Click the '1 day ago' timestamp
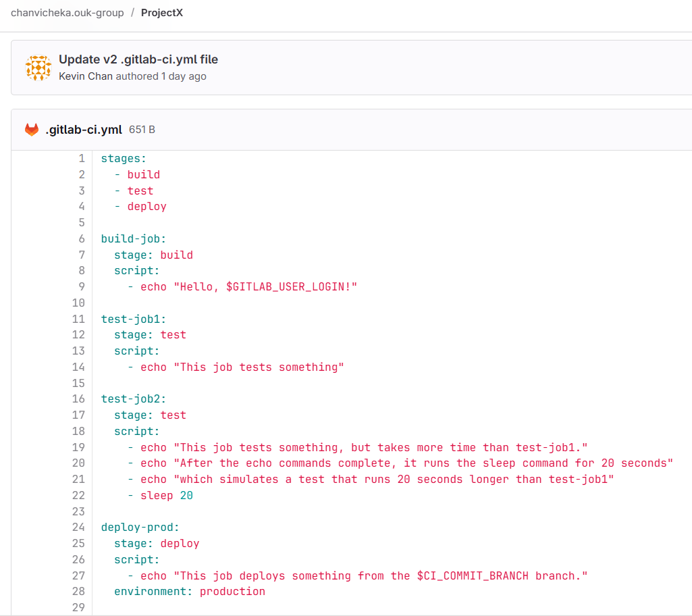The height and width of the screenshot is (616, 692). [x=184, y=76]
